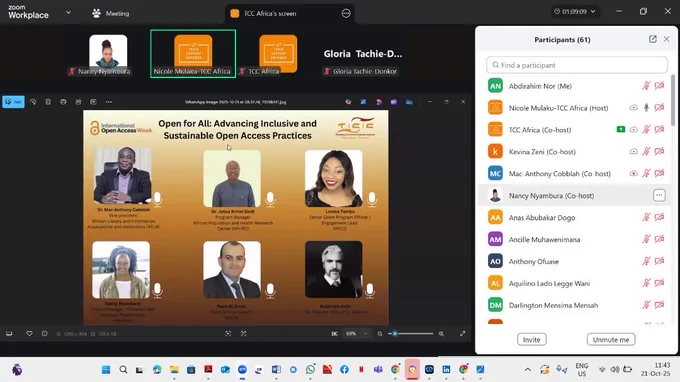680x382 pixels.
Task: Close the Participants panel
Action: click(x=667, y=39)
